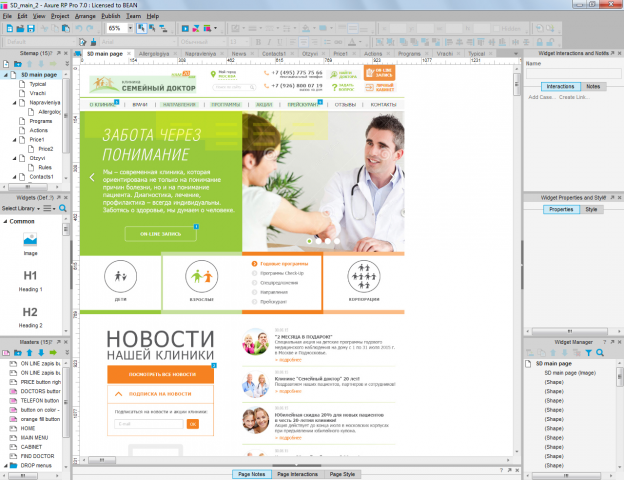Image resolution: width=624 pixels, height=480 pixels.
Task: Collapse the Otzyvi tree node
Action: [14, 158]
